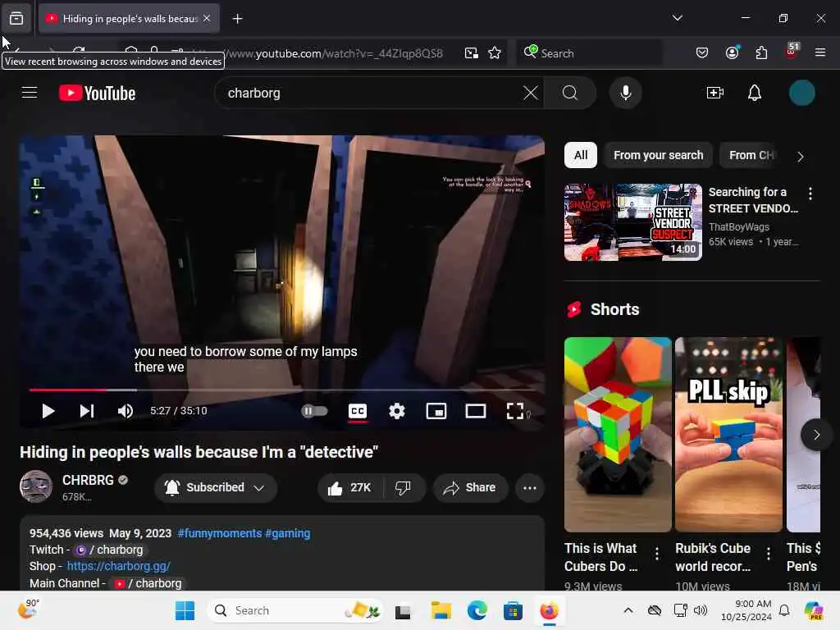Go to YouTube home via logo
Viewport: 840px width, 630px height.
97,94
